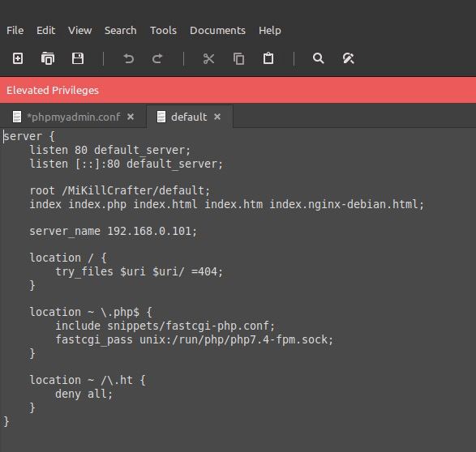This screenshot has height=452, width=476.
Task: Click 'include snippets/fastcgi-php.conf;' line
Action: 165,326
